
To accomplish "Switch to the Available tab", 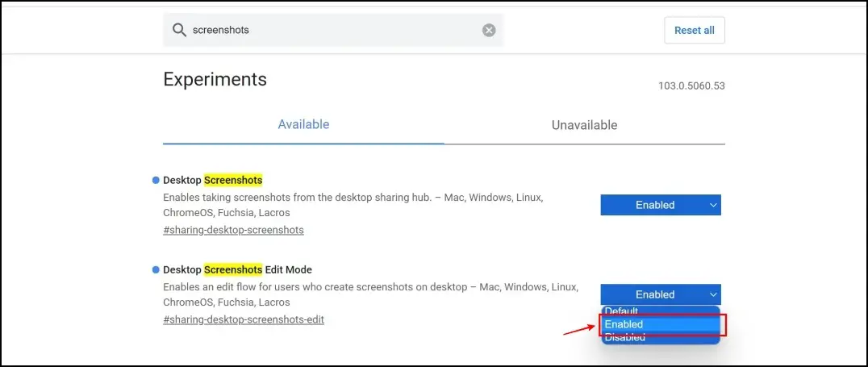I will (303, 124).
